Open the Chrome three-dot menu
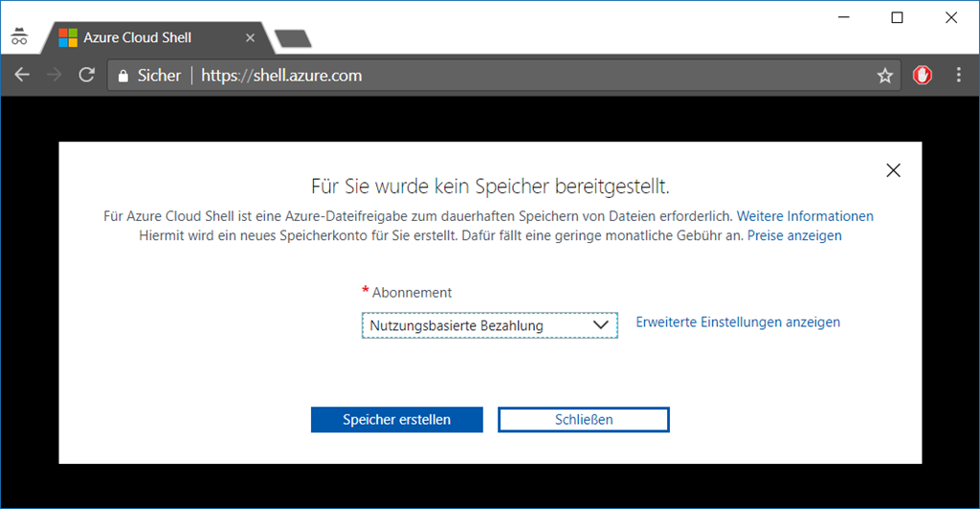980x509 pixels. pyautogui.click(x=959, y=76)
